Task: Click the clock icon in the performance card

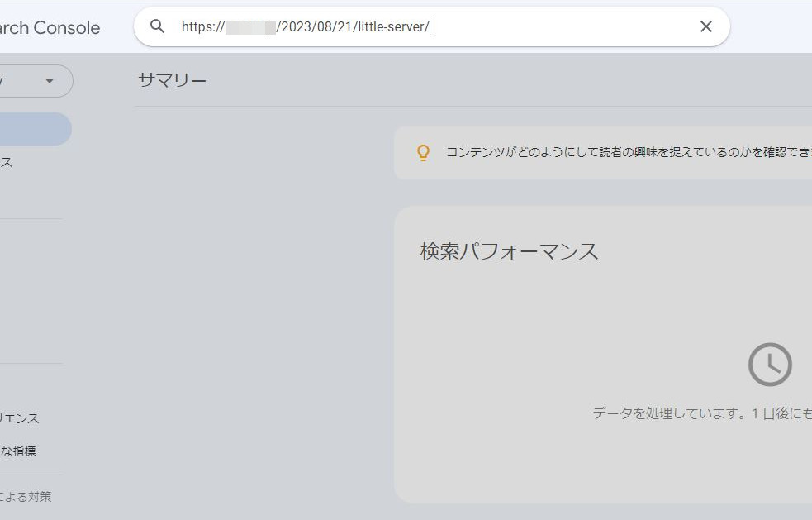Action: coord(770,365)
